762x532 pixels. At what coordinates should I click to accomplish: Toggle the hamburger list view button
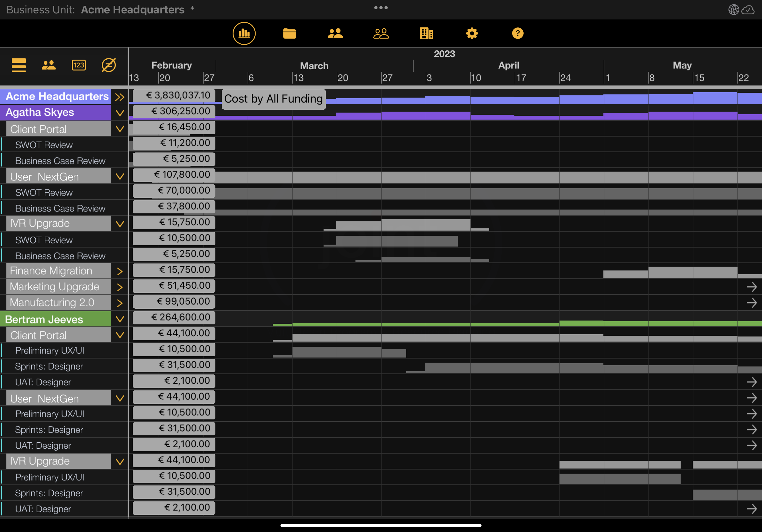[x=19, y=65]
